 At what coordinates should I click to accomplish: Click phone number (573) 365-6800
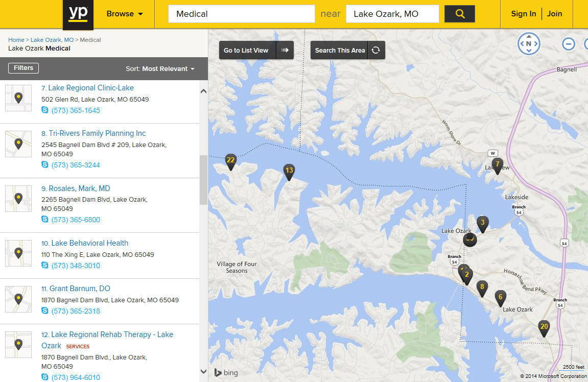tap(76, 220)
